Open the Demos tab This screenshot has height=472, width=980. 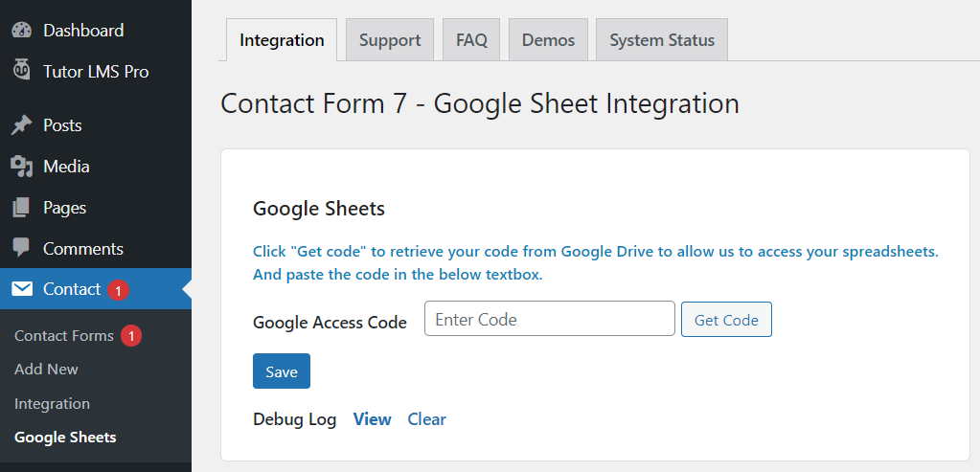pos(548,40)
